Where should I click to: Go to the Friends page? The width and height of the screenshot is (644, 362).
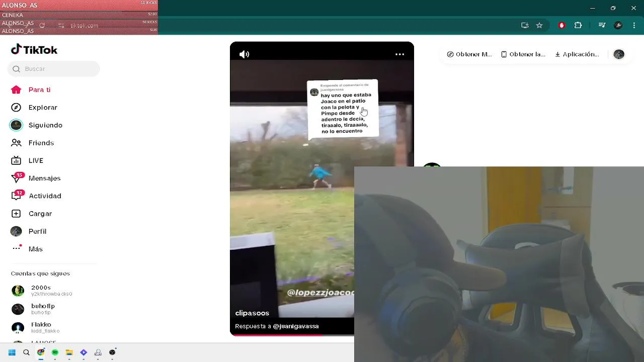(32, 143)
